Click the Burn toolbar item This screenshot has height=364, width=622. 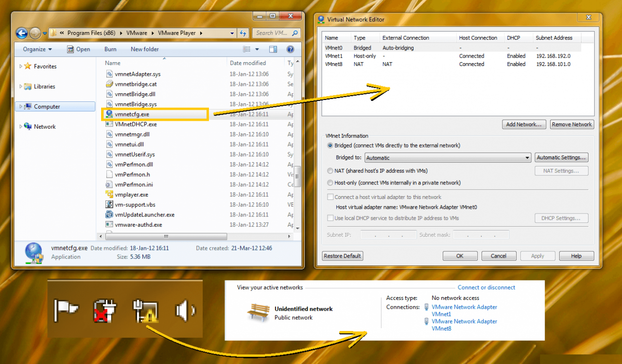click(110, 49)
